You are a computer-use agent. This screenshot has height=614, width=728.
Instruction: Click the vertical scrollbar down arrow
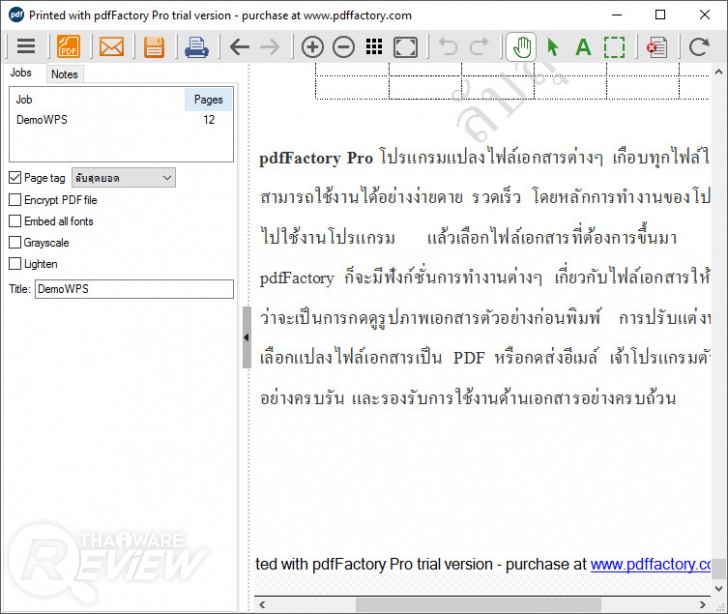719,588
